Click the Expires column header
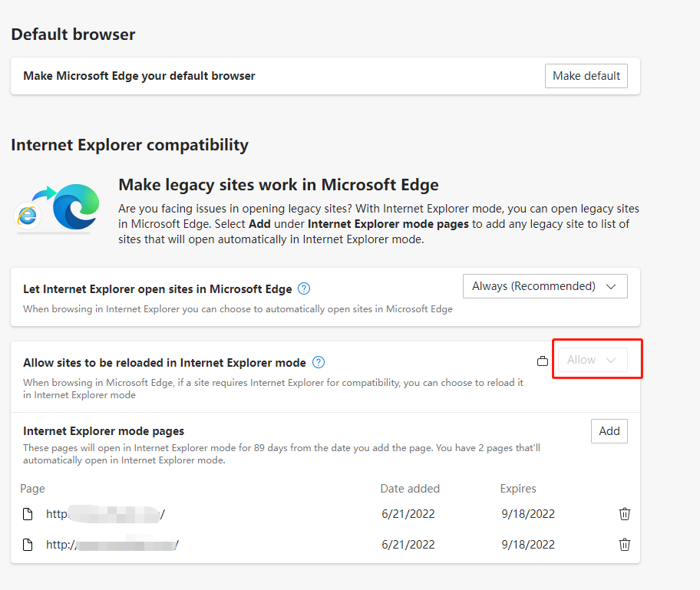700x590 pixels. tap(518, 489)
